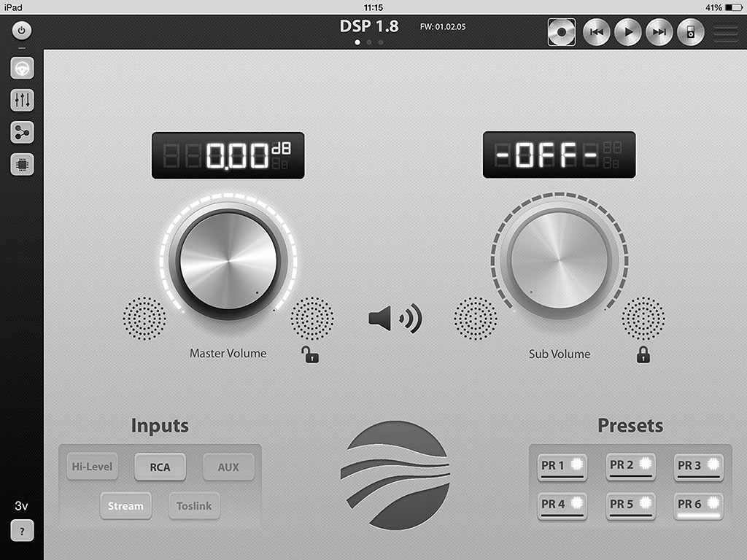Tap the sub volume -OFF- display
The width and height of the screenshot is (747, 560).
click(x=560, y=155)
